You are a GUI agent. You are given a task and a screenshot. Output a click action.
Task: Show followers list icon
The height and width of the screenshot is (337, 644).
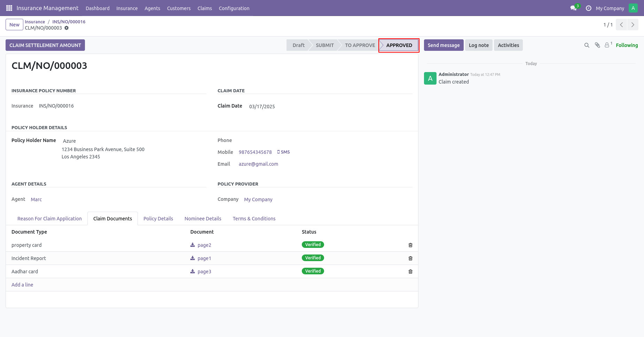[608, 45]
